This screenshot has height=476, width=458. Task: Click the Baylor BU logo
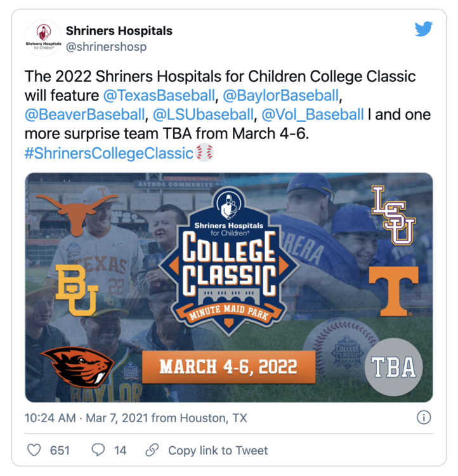[76, 290]
